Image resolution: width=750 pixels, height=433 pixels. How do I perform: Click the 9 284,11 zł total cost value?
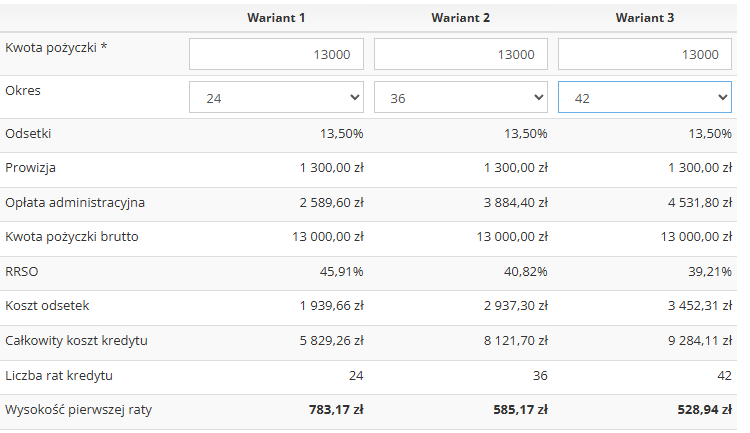pyautogui.click(x=700, y=341)
